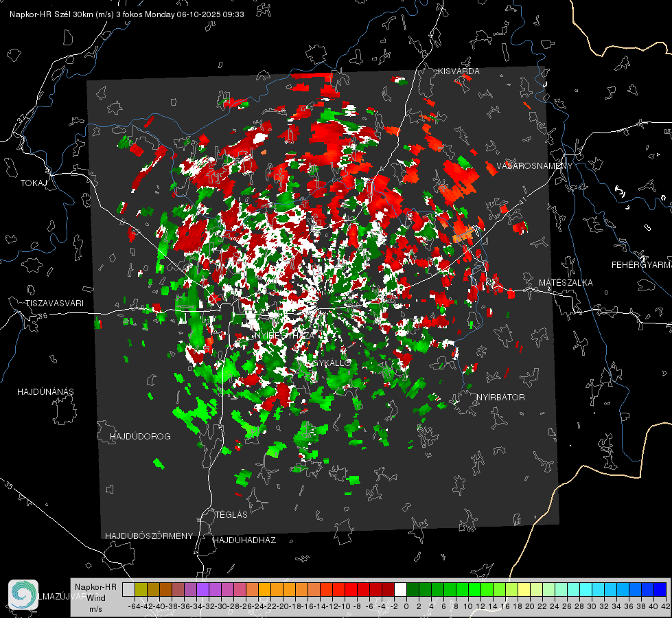The height and width of the screenshot is (618, 672).
Task: Click the swirl logo icon at bottom left
Action: tap(23, 595)
